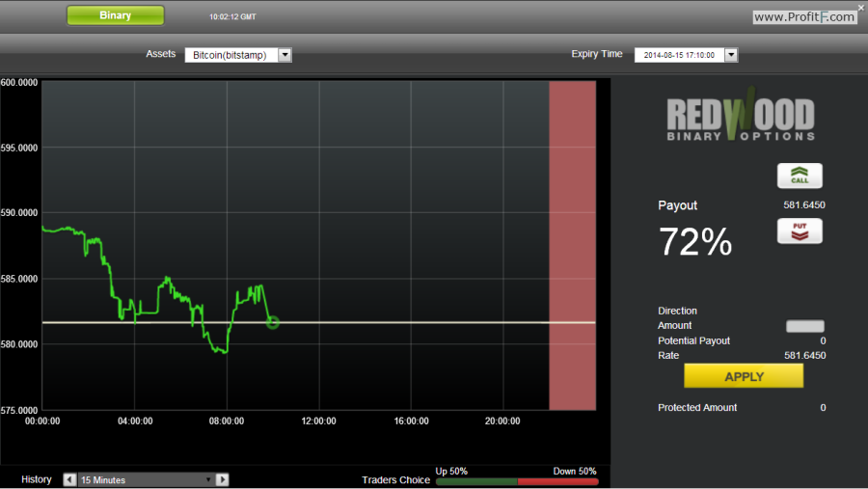Click the red expiry zone on the chart
Viewport: 868px width, 489px height.
point(572,245)
